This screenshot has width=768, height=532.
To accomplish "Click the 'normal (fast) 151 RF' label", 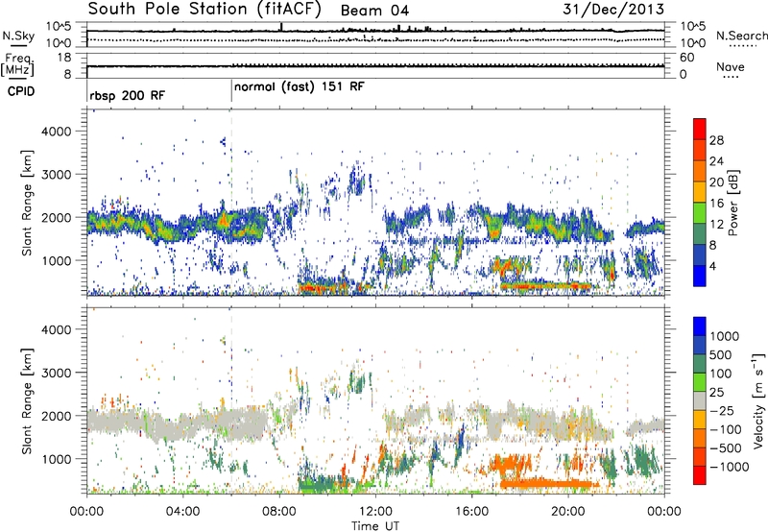I will pos(300,87).
